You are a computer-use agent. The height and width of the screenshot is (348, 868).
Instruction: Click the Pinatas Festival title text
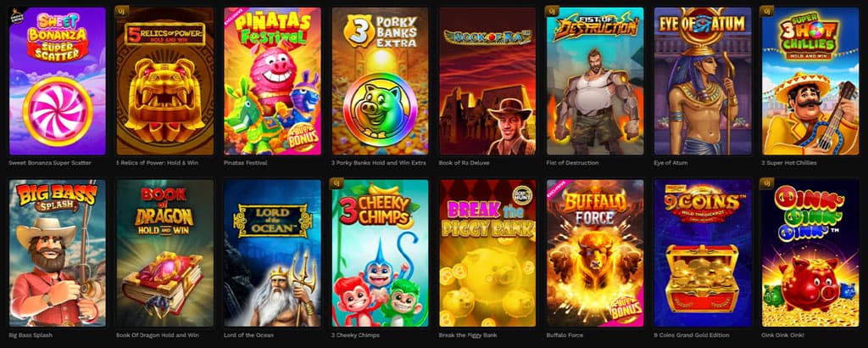click(x=246, y=163)
